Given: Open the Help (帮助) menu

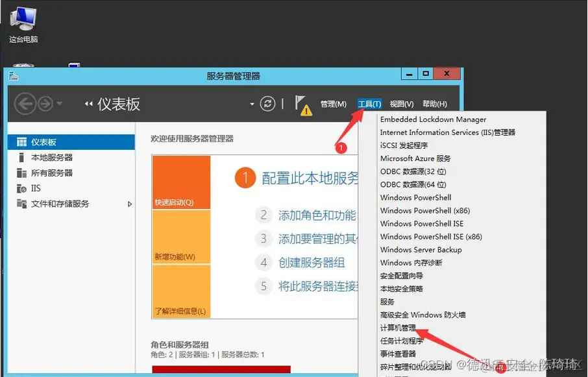Looking at the screenshot, I should 435,104.
